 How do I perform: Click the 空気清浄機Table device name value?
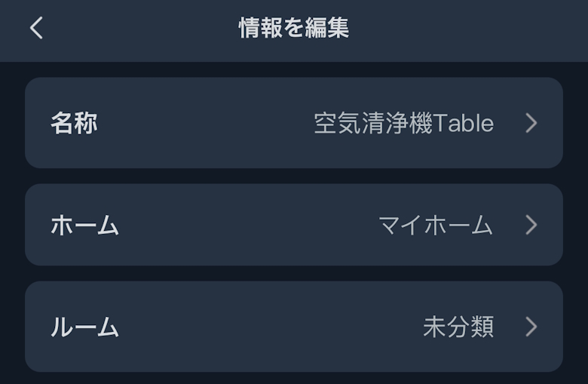pos(403,123)
